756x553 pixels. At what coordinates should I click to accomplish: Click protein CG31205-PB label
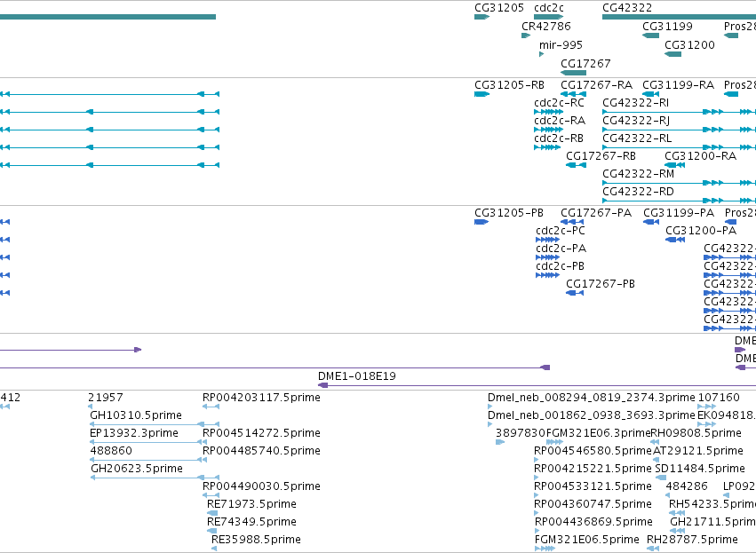point(509,213)
